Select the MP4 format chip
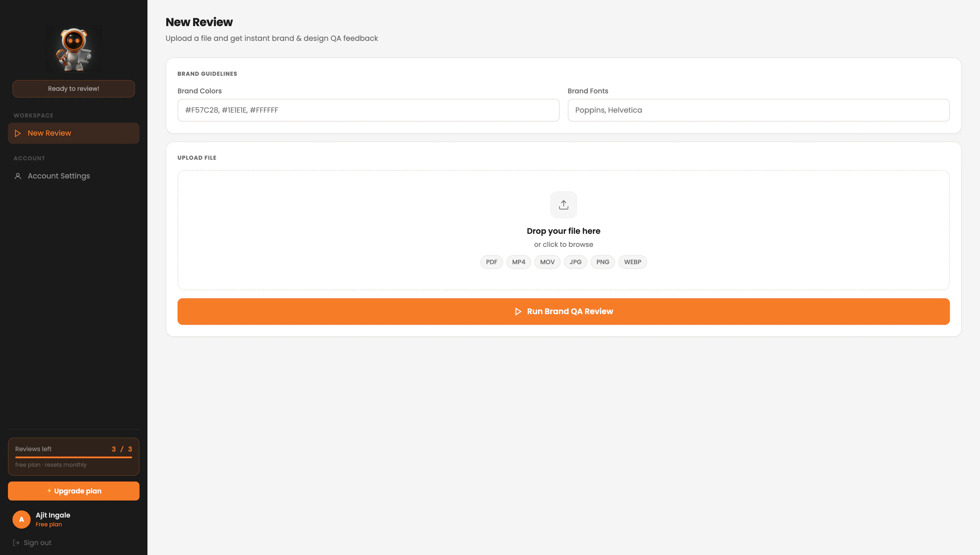Screen dimensions: 980x555 pos(518,262)
